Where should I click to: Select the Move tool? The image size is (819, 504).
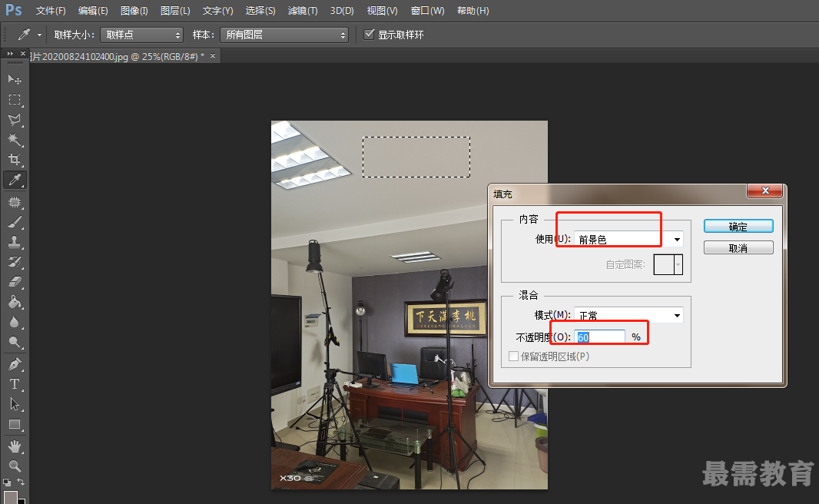point(15,79)
